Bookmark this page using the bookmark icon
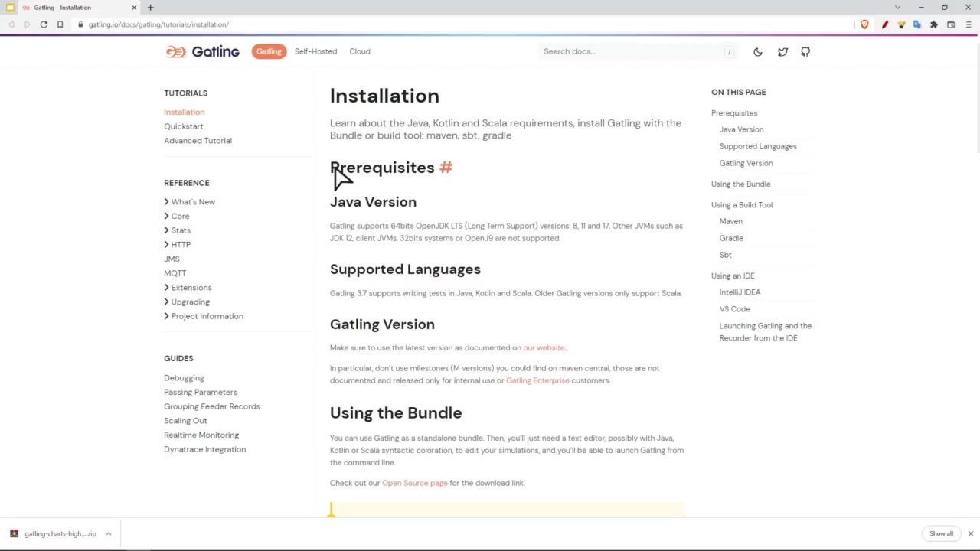The height and width of the screenshot is (551, 980). pos(60,24)
